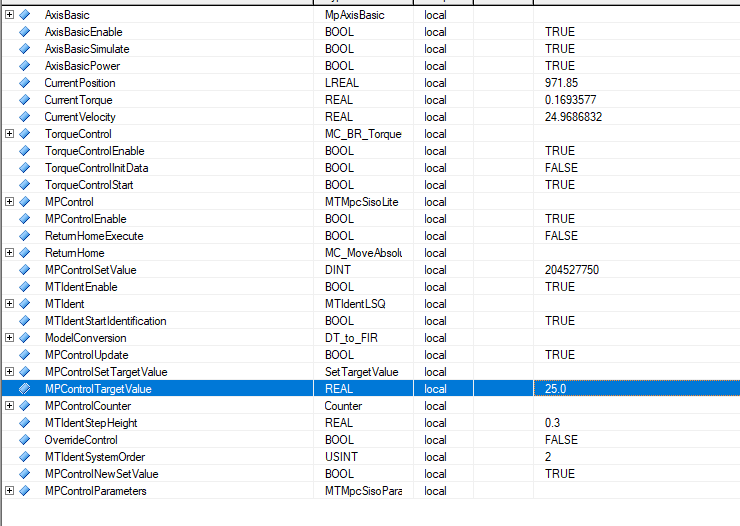The width and height of the screenshot is (740, 526).
Task: Click the SetTargetValue type cell
Action: click(362, 372)
